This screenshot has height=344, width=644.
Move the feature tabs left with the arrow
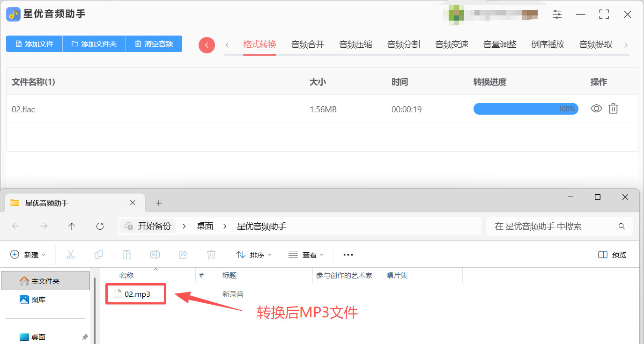pos(227,45)
